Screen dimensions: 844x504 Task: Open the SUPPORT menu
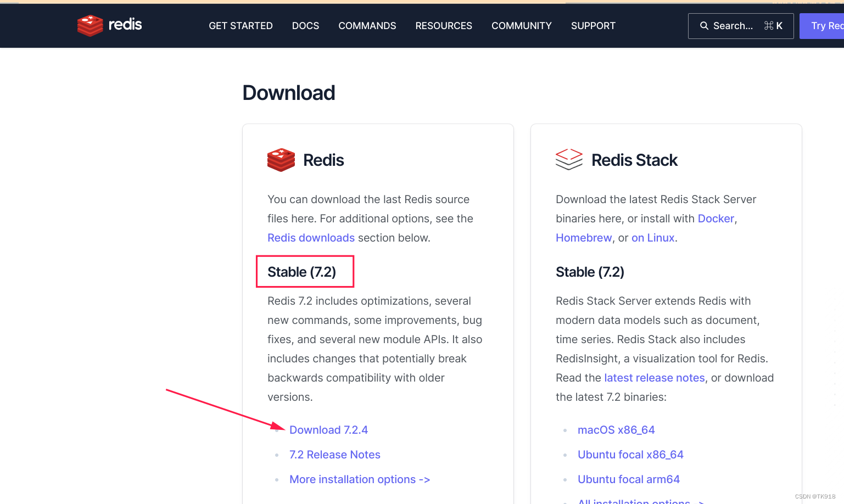click(593, 26)
